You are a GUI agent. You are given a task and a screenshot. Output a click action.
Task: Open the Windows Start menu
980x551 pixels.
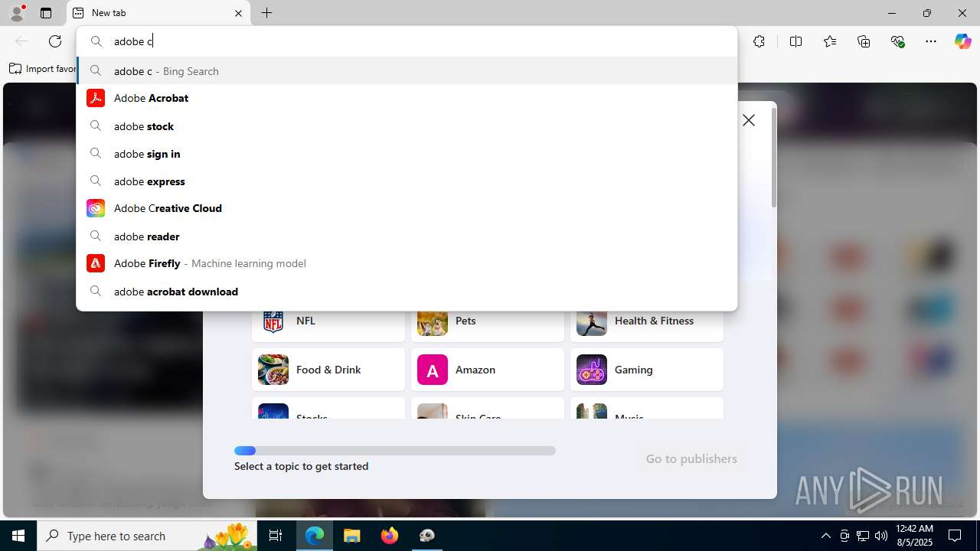pos(18,536)
